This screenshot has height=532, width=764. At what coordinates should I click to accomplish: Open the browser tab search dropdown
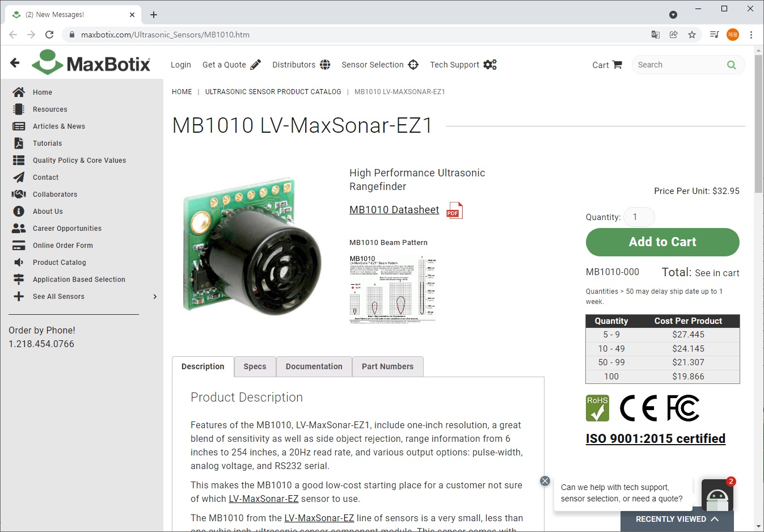[673, 15]
